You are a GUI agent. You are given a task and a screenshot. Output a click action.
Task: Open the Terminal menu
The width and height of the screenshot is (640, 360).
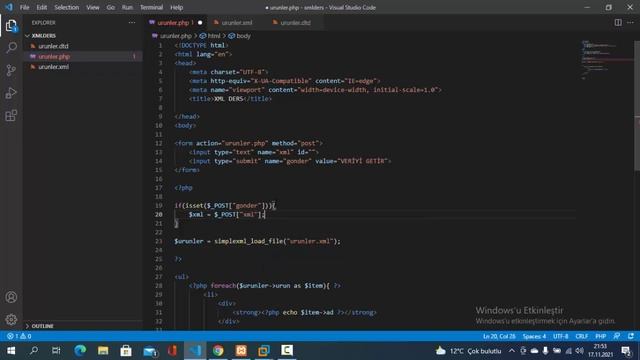151,7
